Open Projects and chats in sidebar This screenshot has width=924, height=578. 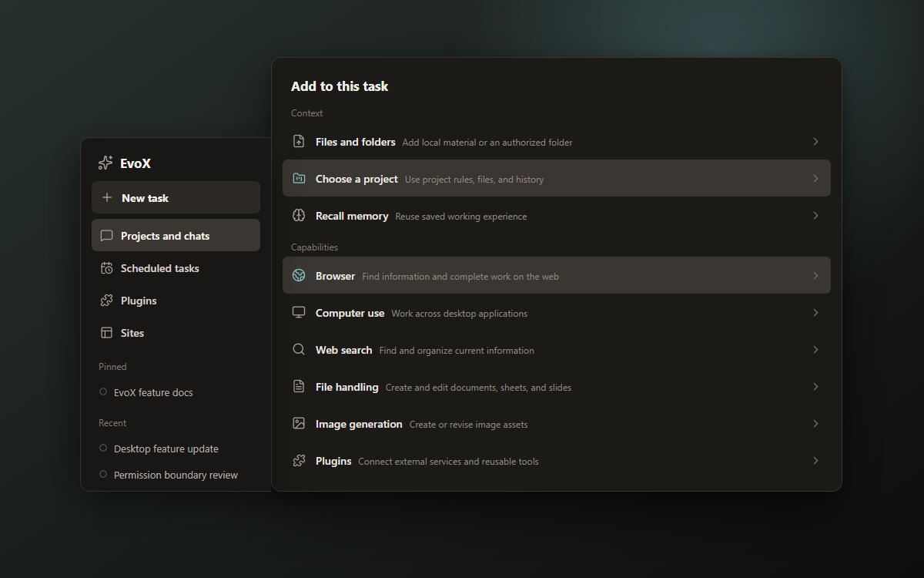point(176,235)
